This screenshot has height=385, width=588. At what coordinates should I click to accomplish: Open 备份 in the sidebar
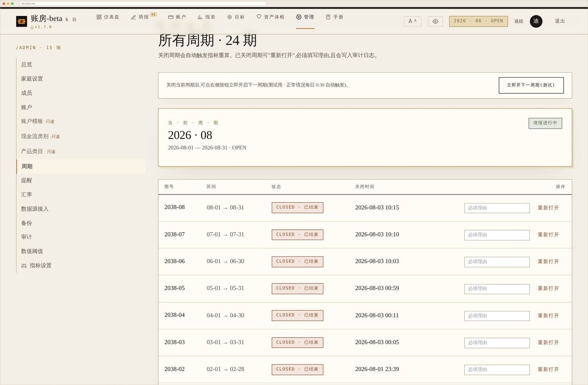tap(27, 223)
